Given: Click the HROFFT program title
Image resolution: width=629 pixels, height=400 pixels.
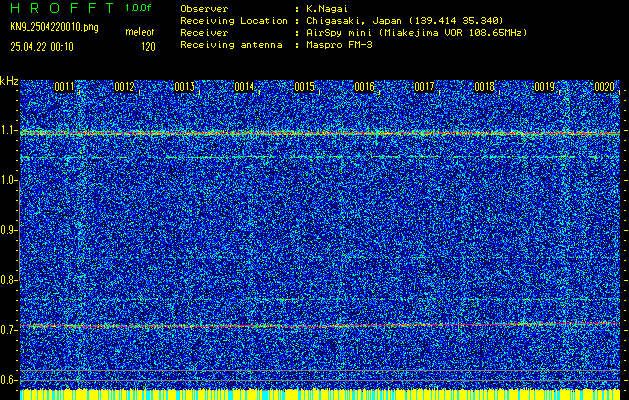Looking at the screenshot, I should tap(62, 8).
